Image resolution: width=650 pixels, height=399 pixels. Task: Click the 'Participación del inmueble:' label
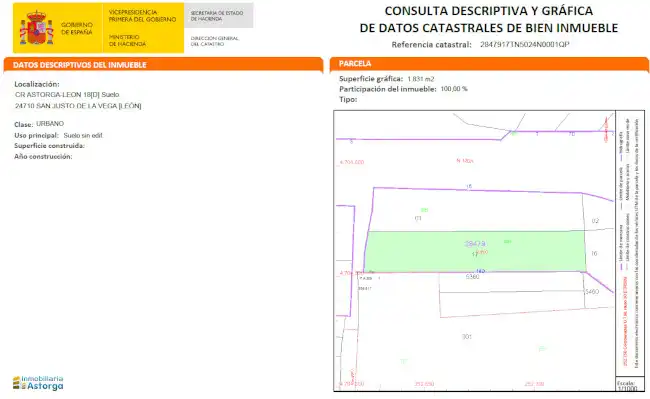pyautogui.click(x=388, y=89)
